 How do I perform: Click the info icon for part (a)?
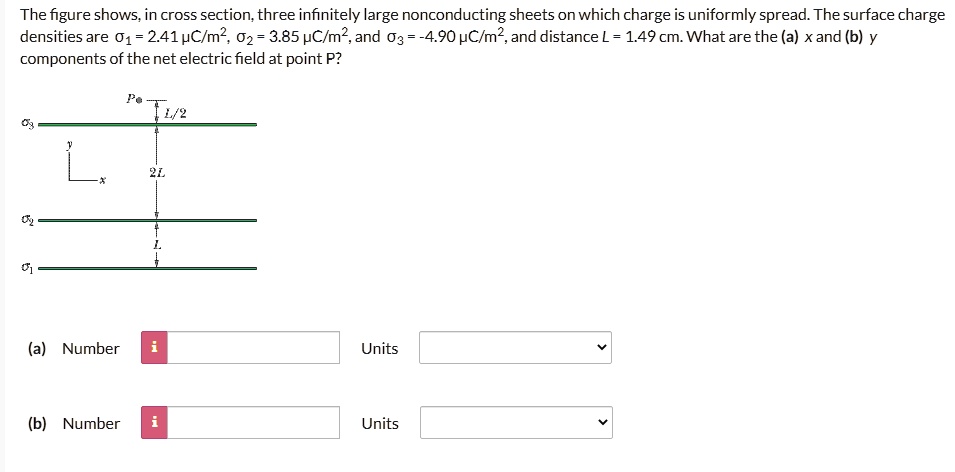tap(153, 348)
